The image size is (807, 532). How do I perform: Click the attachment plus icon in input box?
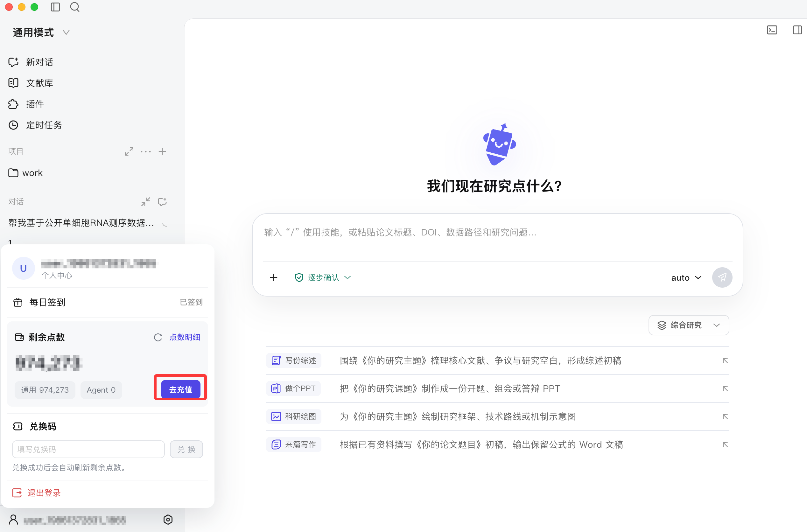tap(273, 277)
